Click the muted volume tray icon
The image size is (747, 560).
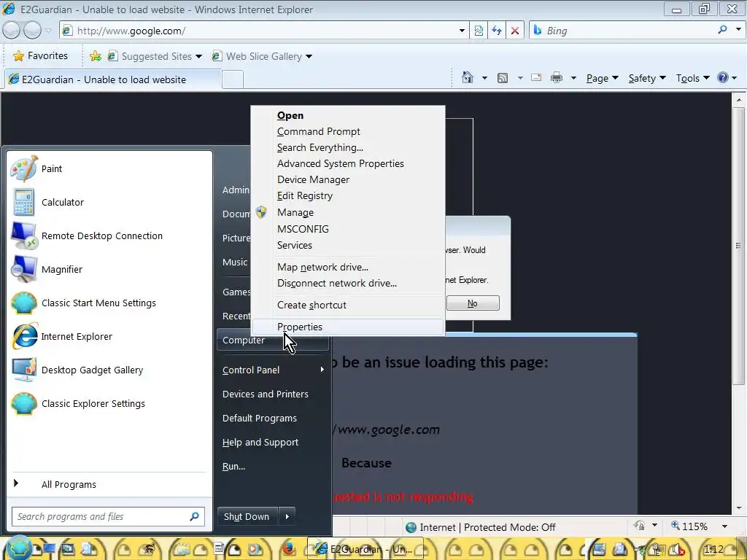tap(678, 550)
